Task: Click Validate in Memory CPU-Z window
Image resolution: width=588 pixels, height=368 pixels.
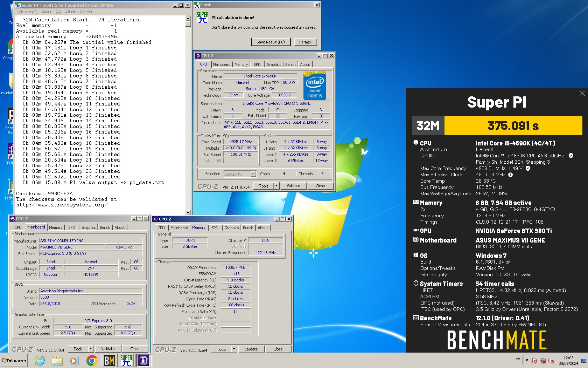Action: pos(251,349)
